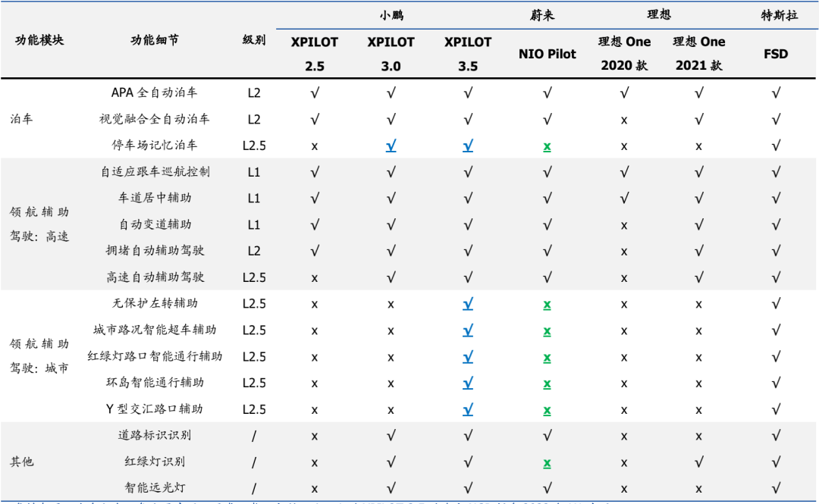Click 理想 One 2021款 checkmark in 红绿灯识别 row
Image resolution: width=819 pixels, height=504 pixels.
(699, 462)
